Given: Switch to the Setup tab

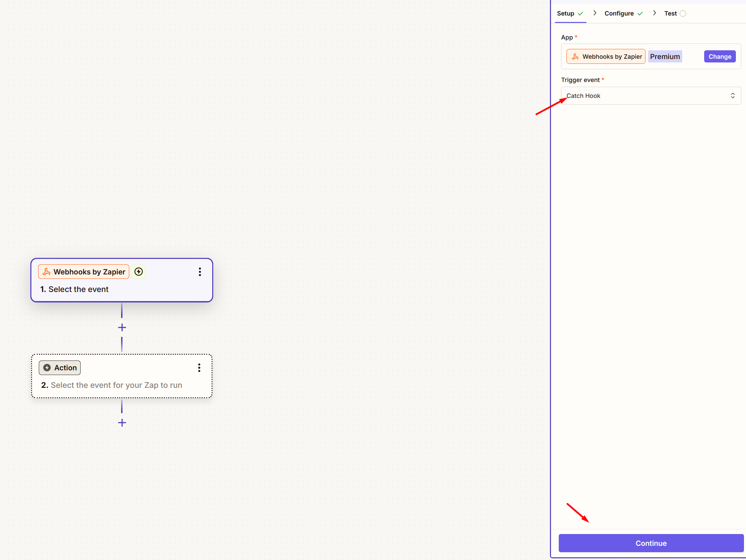Looking at the screenshot, I should tap(565, 14).
